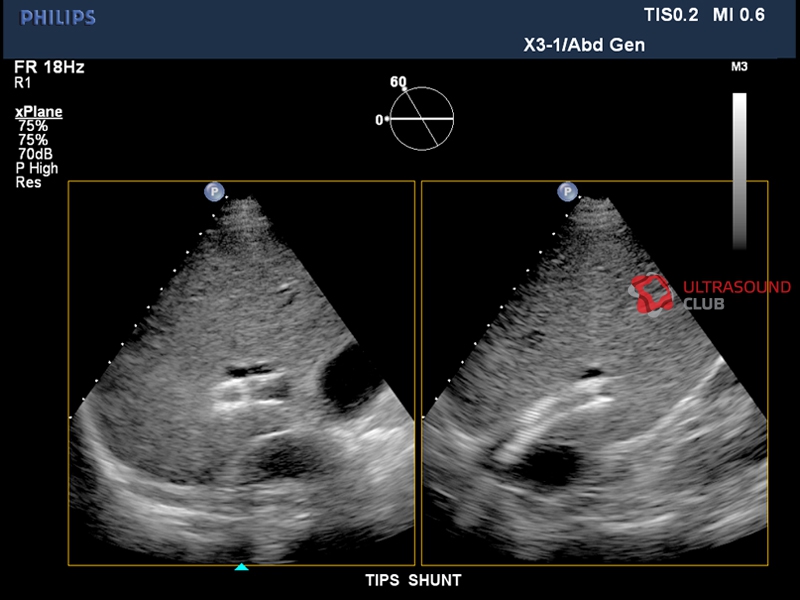Click the left xPlane ultrasound image pane

(x=241, y=373)
